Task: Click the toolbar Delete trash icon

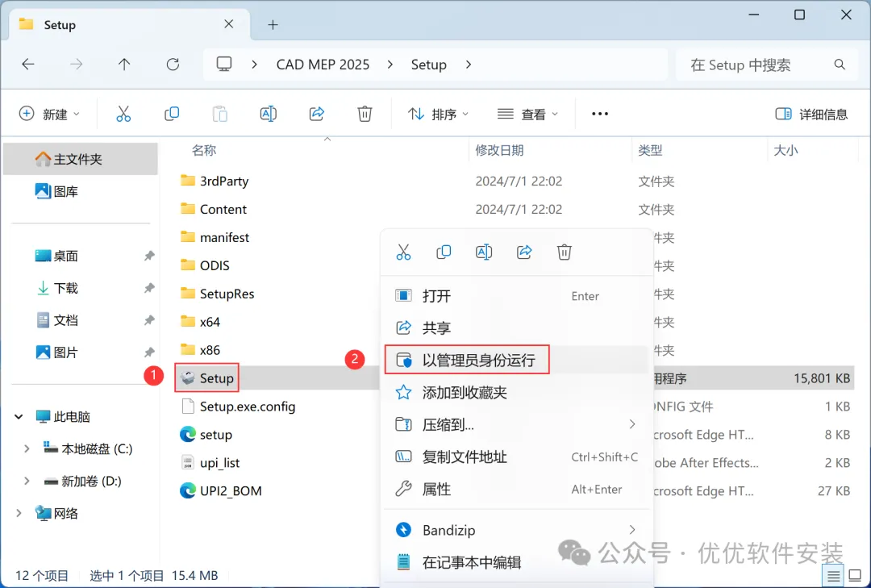Action: [365, 114]
